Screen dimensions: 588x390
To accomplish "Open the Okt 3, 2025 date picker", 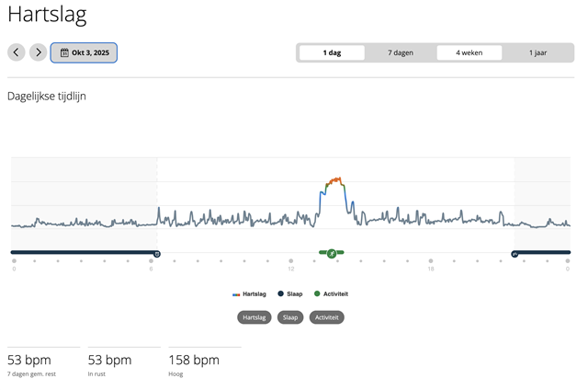I will 84,52.
